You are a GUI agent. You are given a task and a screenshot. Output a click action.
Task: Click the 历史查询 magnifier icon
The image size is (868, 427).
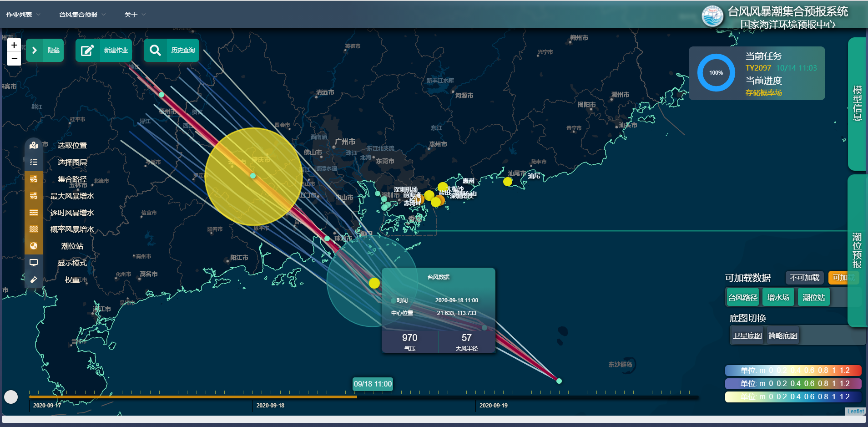coord(155,50)
